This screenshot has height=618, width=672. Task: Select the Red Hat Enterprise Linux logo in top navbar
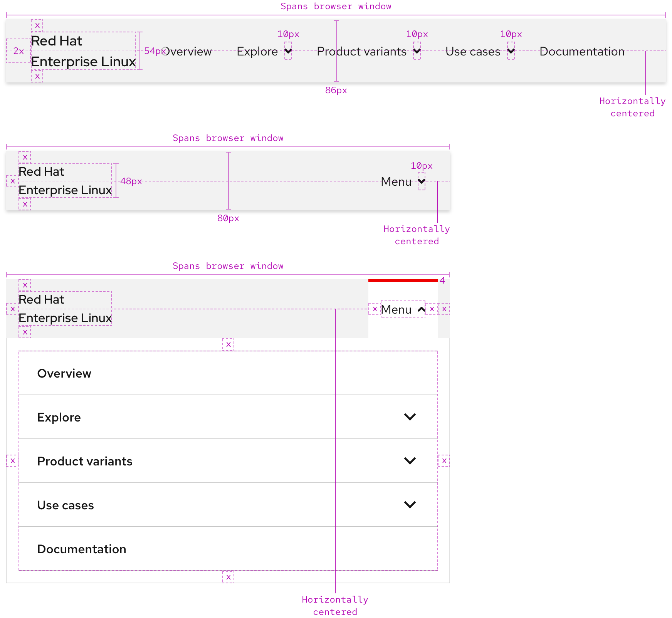click(83, 51)
